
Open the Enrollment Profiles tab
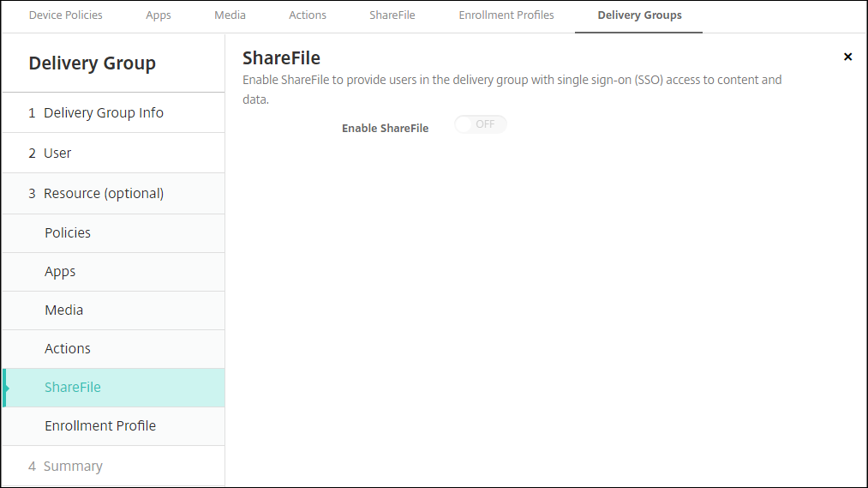(x=506, y=15)
